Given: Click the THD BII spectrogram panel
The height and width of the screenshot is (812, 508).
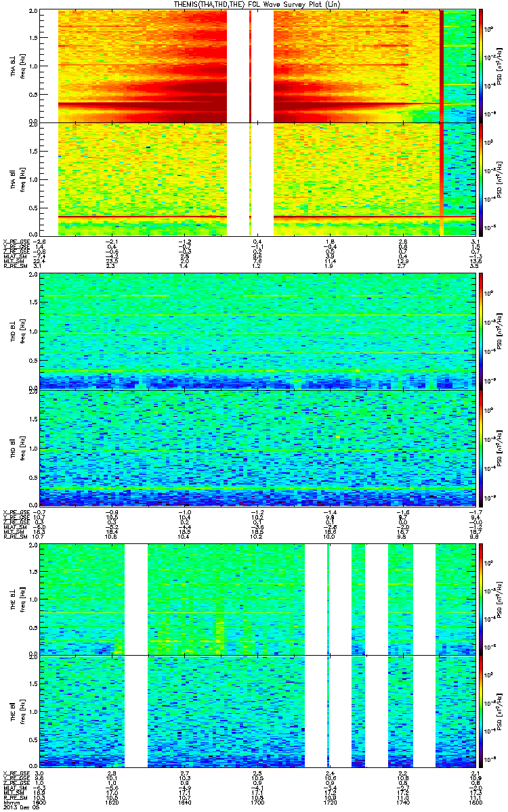Looking at the screenshot, I should pos(257,447).
